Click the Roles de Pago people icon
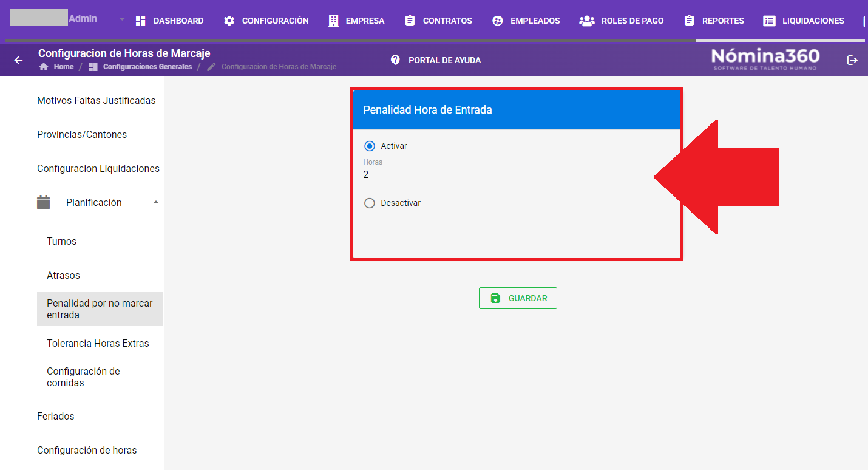868x470 pixels. tap(587, 21)
